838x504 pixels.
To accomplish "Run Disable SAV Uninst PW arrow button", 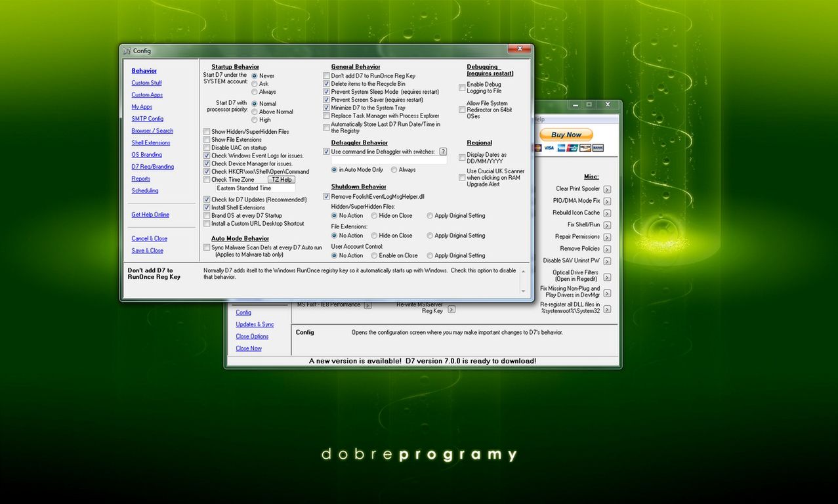I will coord(607,261).
